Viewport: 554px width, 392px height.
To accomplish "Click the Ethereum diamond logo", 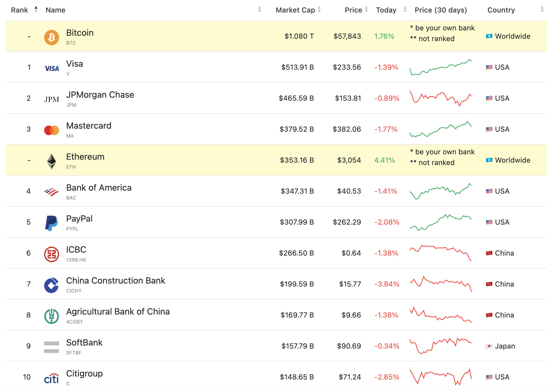I will [x=52, y=161].
